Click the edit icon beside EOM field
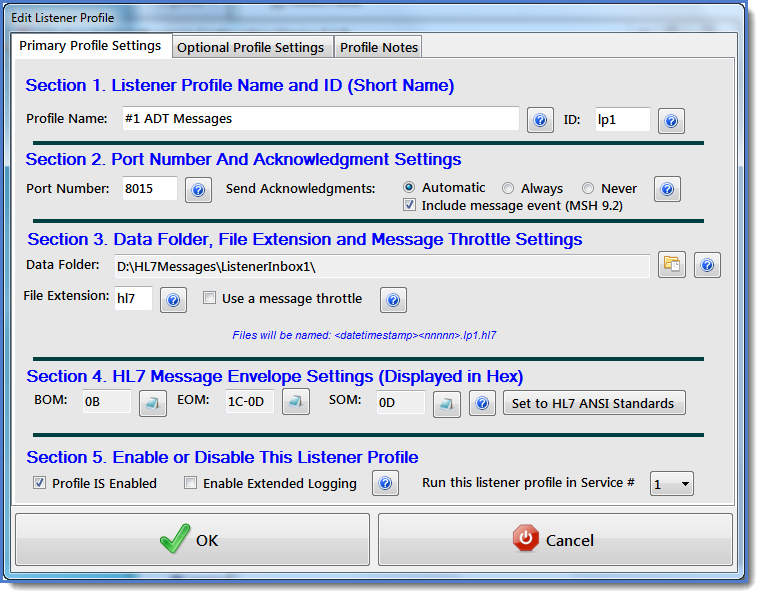This screenshot has height=598, width=763. coord(295,403)
